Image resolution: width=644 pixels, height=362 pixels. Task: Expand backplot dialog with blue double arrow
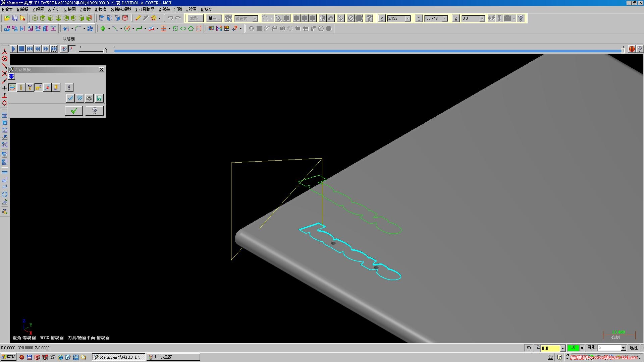coord(12,77)
